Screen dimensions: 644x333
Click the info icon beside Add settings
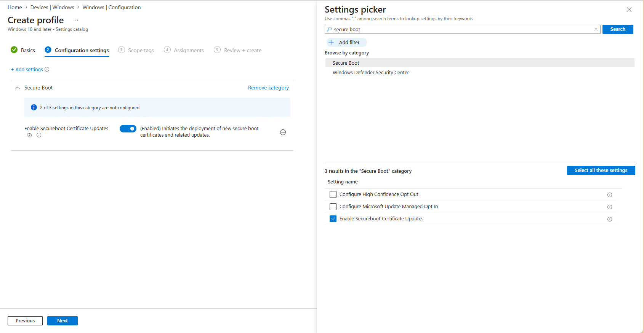47,69
